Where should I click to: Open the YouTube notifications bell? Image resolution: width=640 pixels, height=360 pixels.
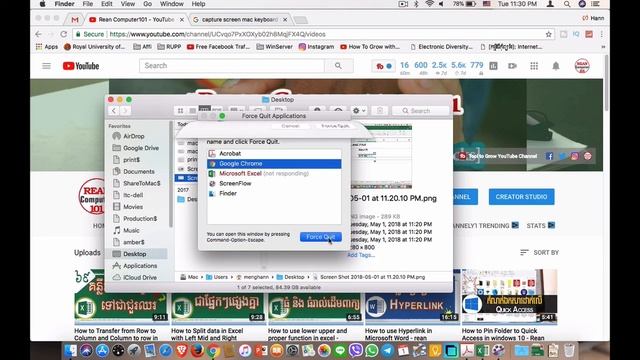(556, 66)
